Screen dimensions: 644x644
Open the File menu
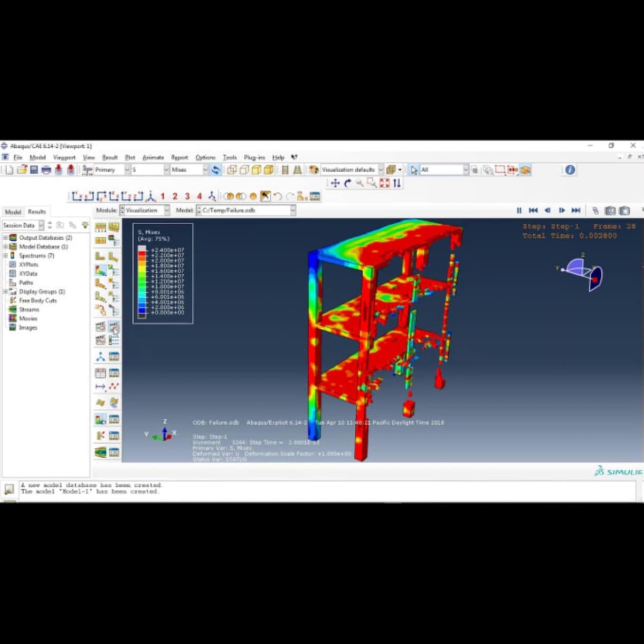(17, 157)
